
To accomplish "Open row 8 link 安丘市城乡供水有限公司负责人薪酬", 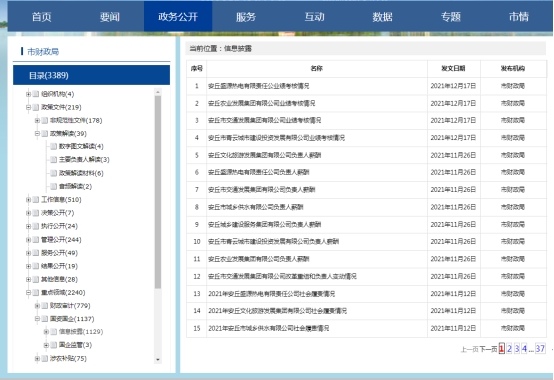I will click(255, 207).
